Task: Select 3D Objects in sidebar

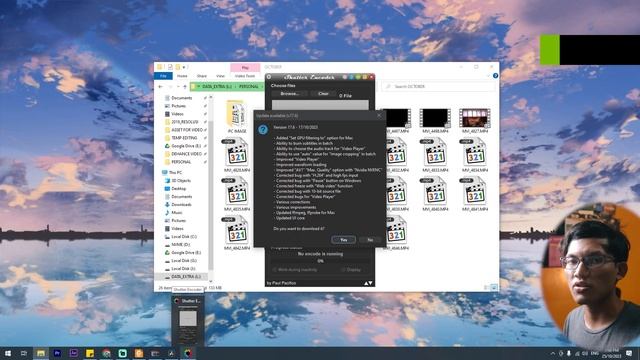Action: tap(181, 180)
